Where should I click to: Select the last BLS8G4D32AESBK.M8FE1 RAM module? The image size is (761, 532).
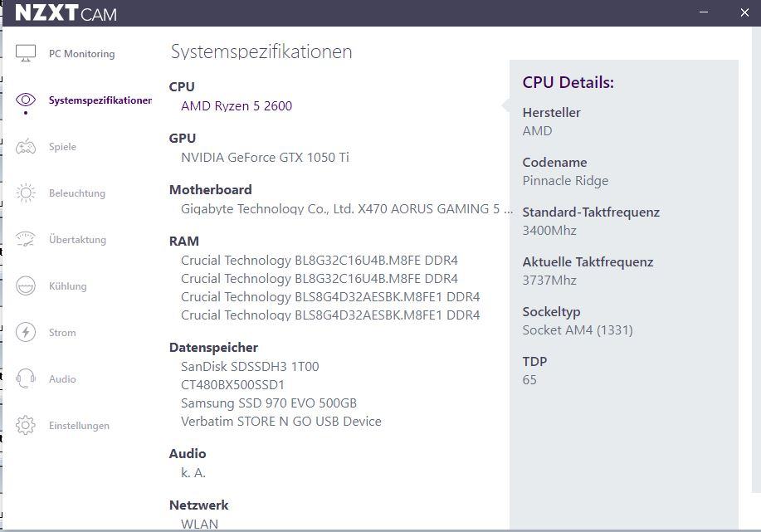click(330, 315)
